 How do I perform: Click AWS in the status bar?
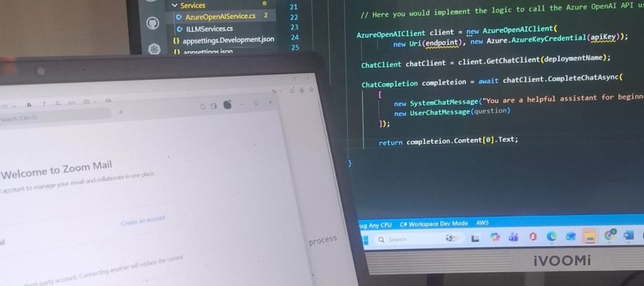click(482, 223)
